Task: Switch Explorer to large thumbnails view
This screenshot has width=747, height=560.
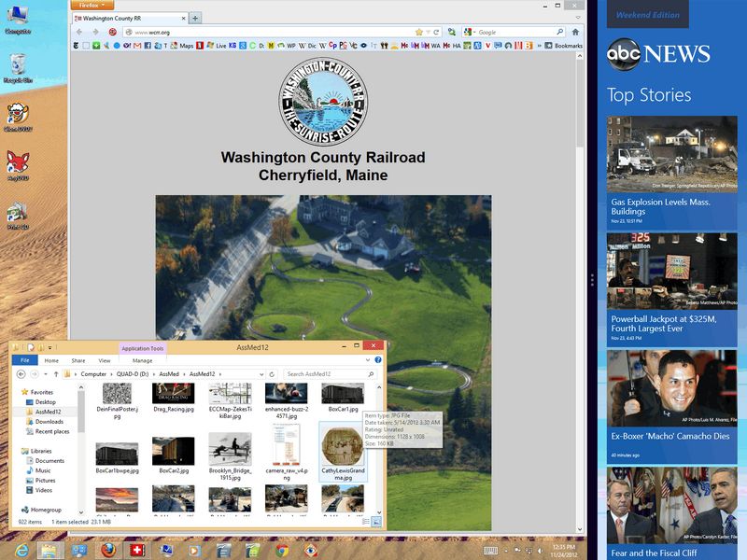Action: click(376, 522)
